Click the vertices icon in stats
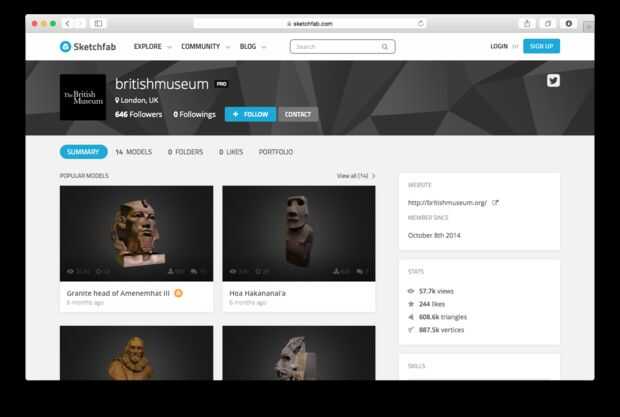Image resolution: width=620 pixels, height=417 pixels. (x=411, y=330)
